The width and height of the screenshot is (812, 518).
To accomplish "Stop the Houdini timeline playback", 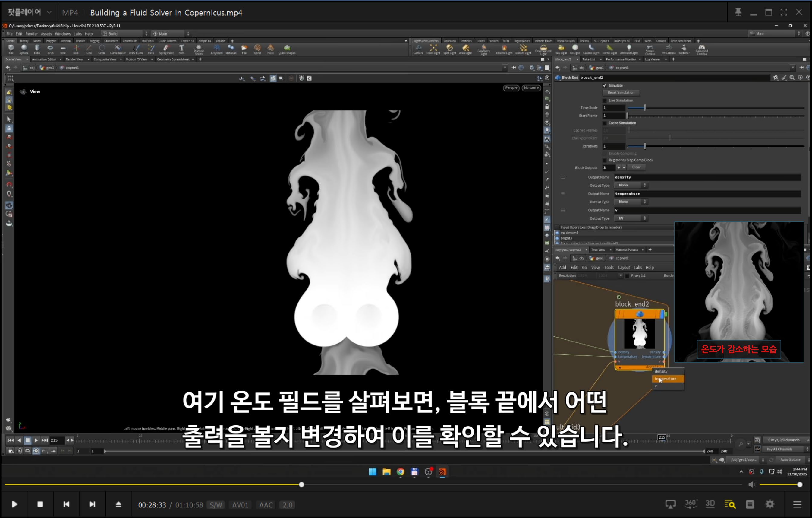I will pyautogui.click(x=28, y=440).
